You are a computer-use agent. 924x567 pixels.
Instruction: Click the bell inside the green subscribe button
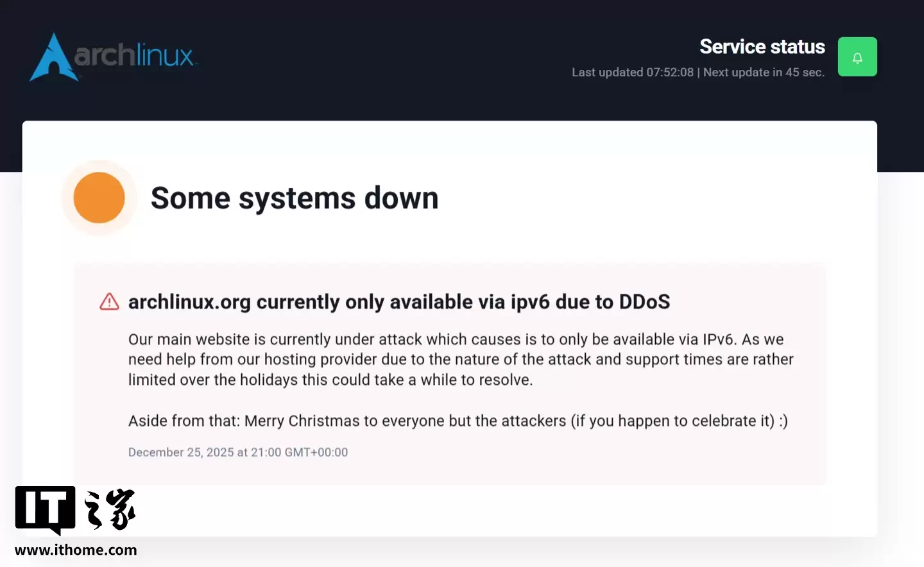857,56
